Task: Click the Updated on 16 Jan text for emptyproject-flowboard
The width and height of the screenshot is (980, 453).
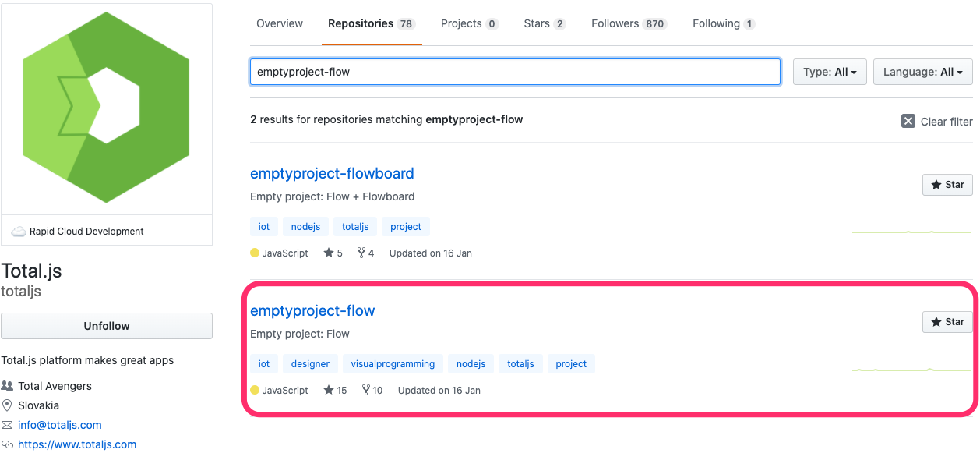Action: point(431,253)
